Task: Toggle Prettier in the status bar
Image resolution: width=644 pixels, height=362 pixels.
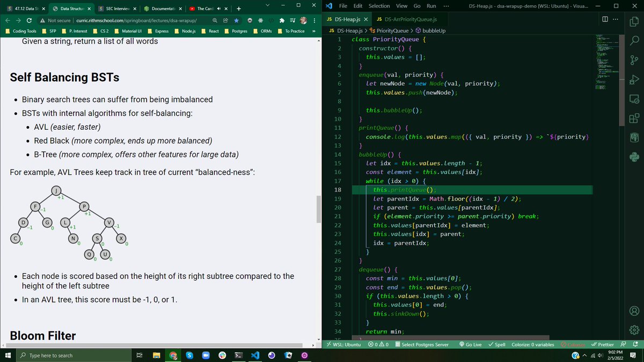Action: 602,344
